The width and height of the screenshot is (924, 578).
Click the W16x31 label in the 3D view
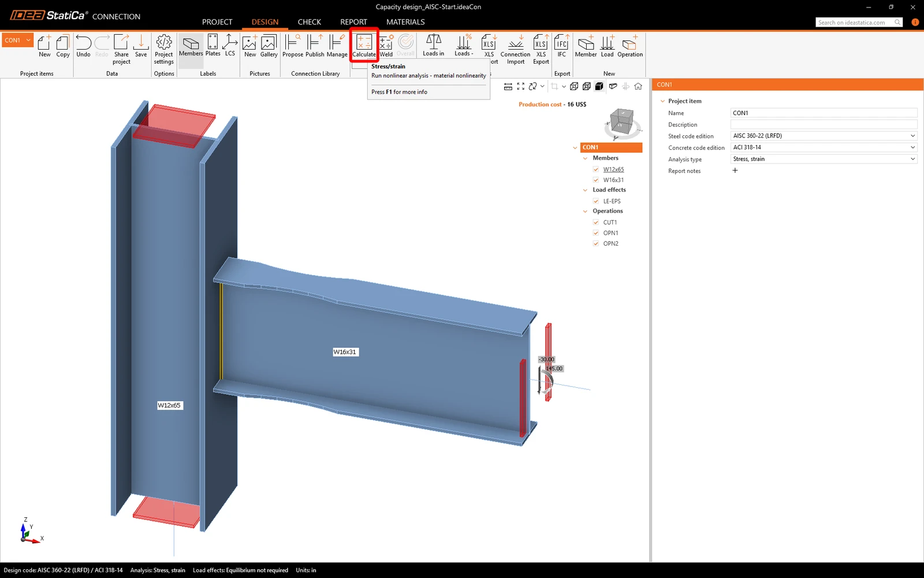pyautogui.click(x=345, y=352)
